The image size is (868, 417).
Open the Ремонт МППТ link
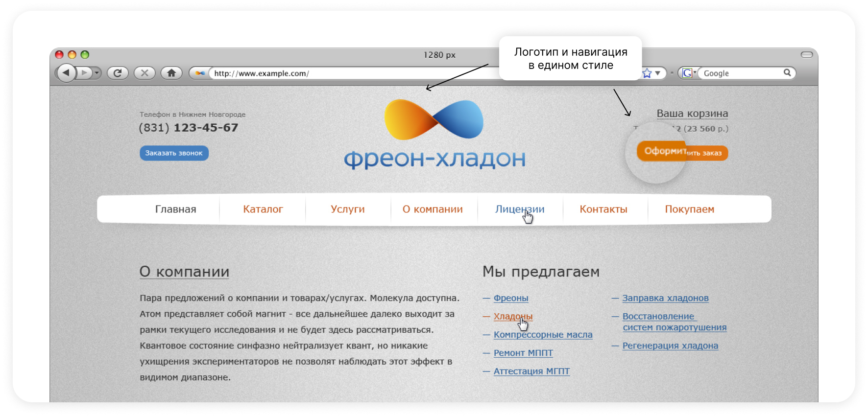click(523, 353)
